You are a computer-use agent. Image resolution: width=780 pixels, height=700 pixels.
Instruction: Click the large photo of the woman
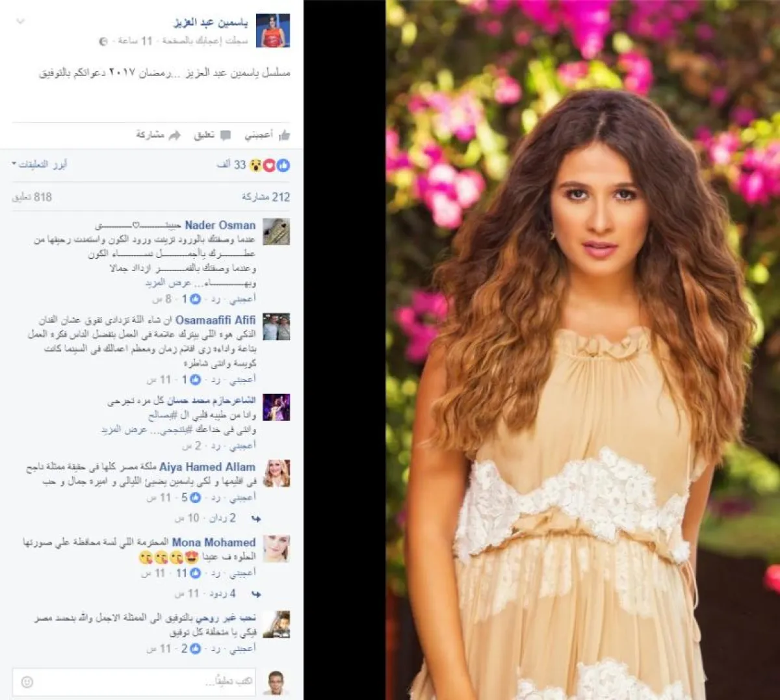coord(583,350)
